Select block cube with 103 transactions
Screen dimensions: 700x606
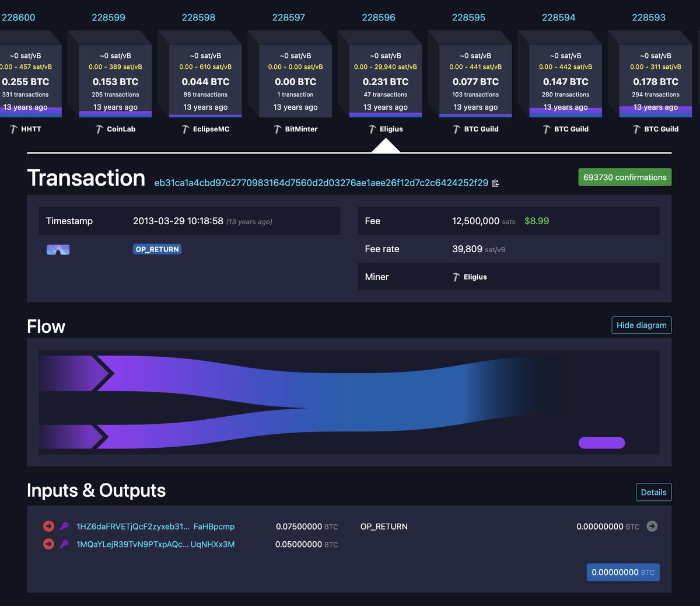[x=475, y=81]
